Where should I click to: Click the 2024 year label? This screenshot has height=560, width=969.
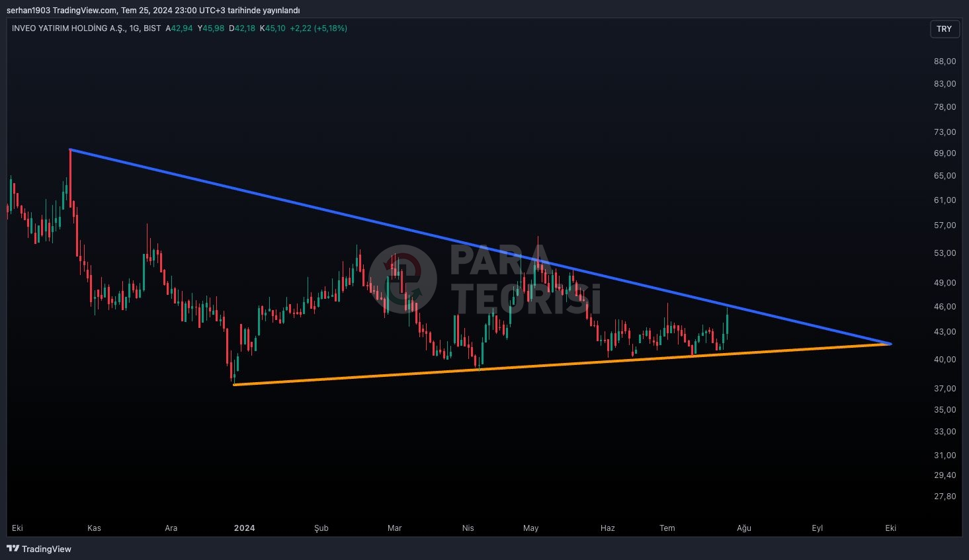(244, 528)
